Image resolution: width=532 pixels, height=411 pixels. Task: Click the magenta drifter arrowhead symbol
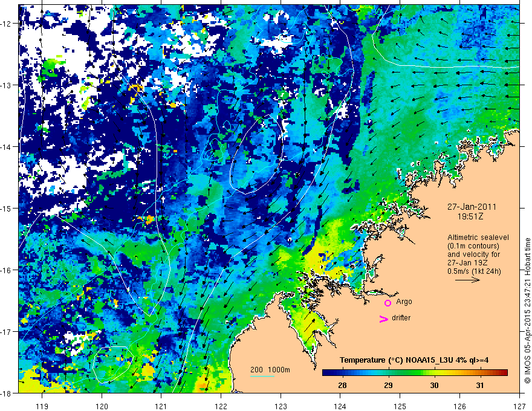(384, 319)
